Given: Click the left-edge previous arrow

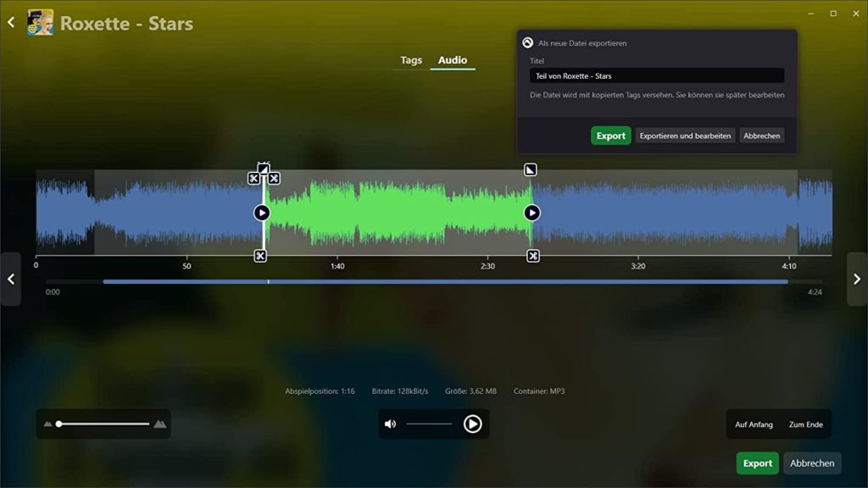Looking at the screenshot, I should tap(10, 279).
